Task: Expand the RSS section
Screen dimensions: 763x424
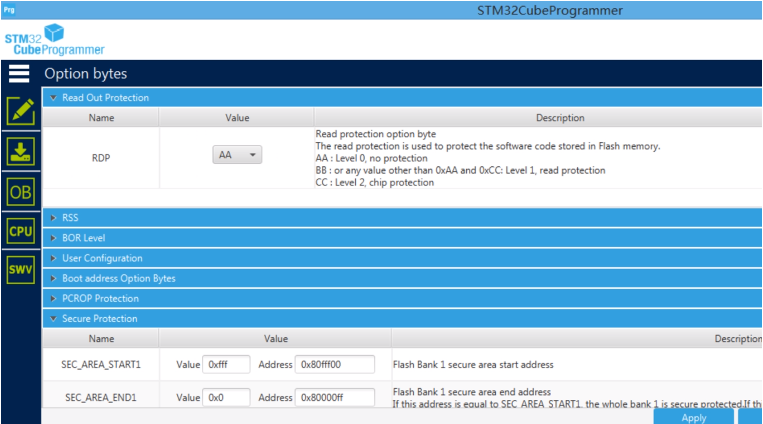Action: point(402,218)
